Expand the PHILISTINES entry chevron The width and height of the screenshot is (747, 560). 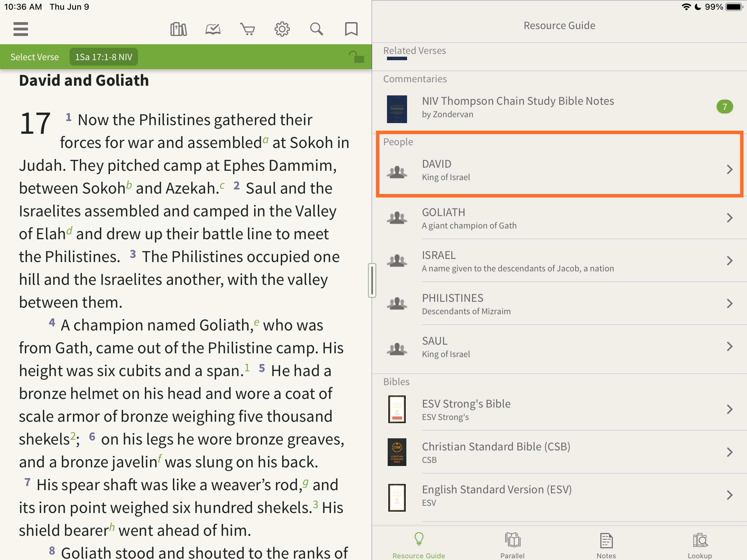pyautogui.click(x=730, y=304)
